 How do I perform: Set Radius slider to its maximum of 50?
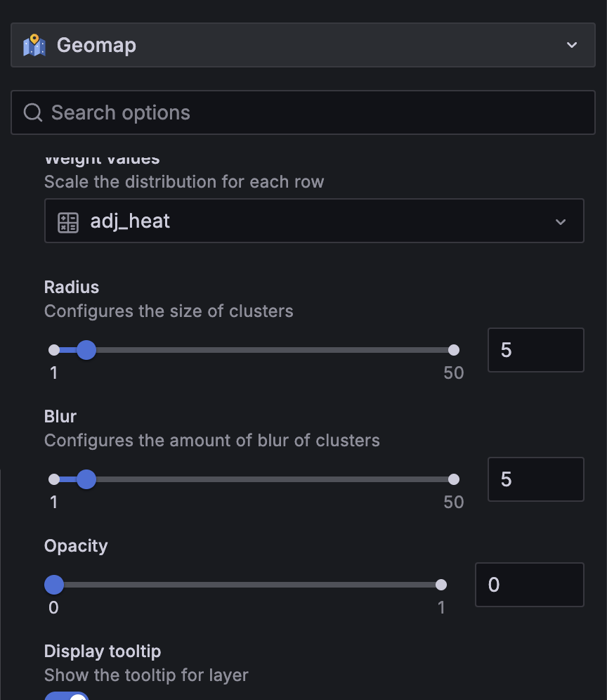click(453, 350)
